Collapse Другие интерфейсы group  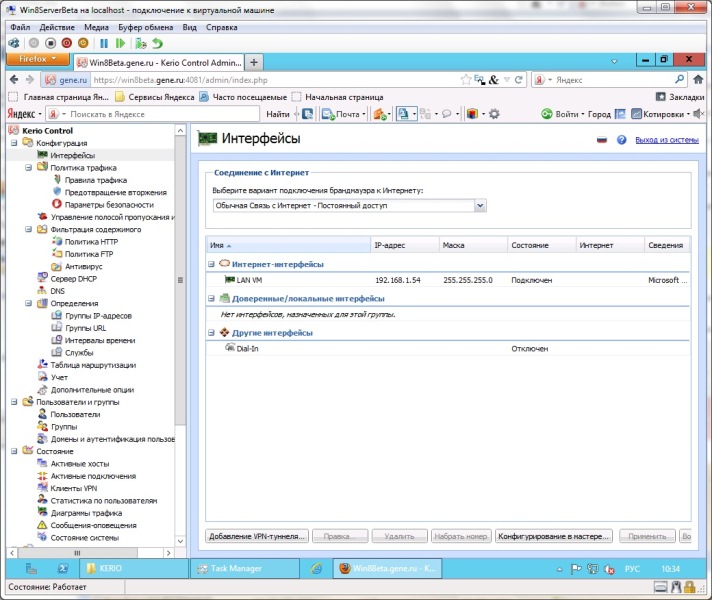[x=211, y=332]
